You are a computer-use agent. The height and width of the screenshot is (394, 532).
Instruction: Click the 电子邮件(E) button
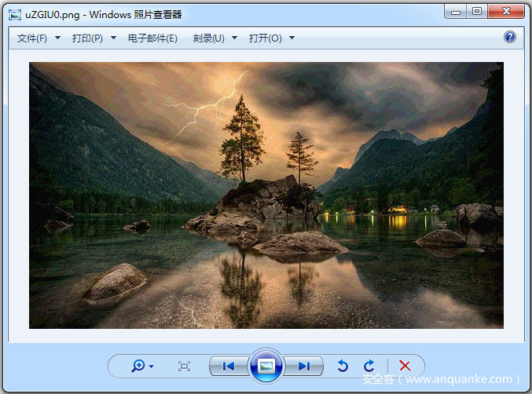[x=152, y=38]
